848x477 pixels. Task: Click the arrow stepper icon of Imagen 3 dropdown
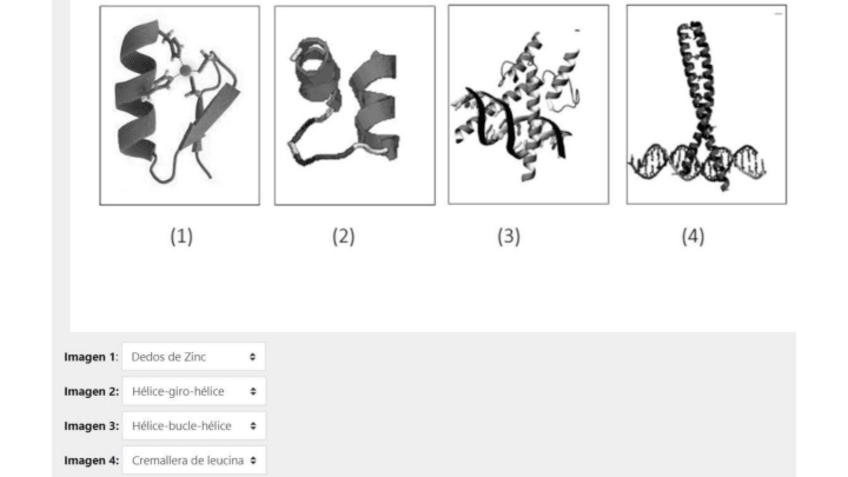pyautogui.click(x=253, y=426)
